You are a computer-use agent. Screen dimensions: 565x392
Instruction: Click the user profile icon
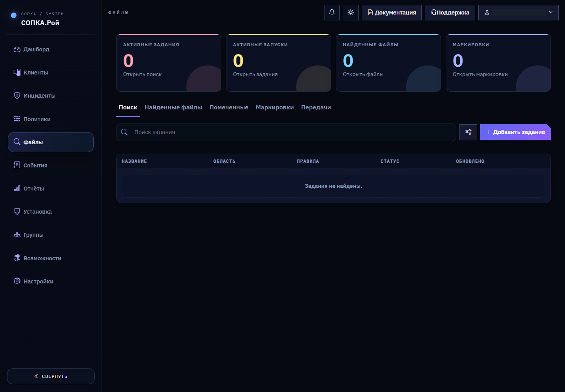tap(487, 13)
